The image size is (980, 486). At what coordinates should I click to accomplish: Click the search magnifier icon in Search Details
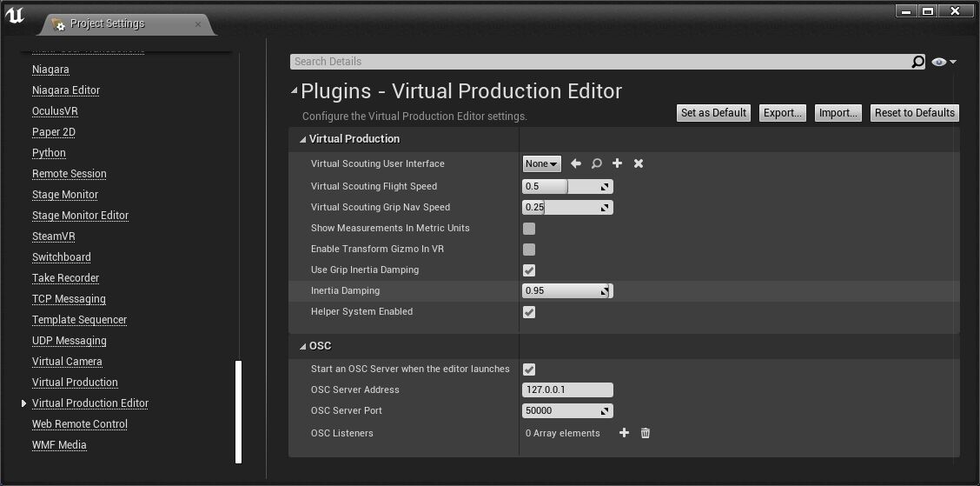tap(917, 62)
